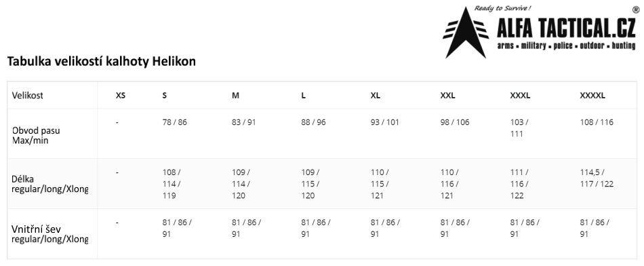This screenshot has width=644, height=266.
Task: Click the L size column header
Action: tap(304, 96)
